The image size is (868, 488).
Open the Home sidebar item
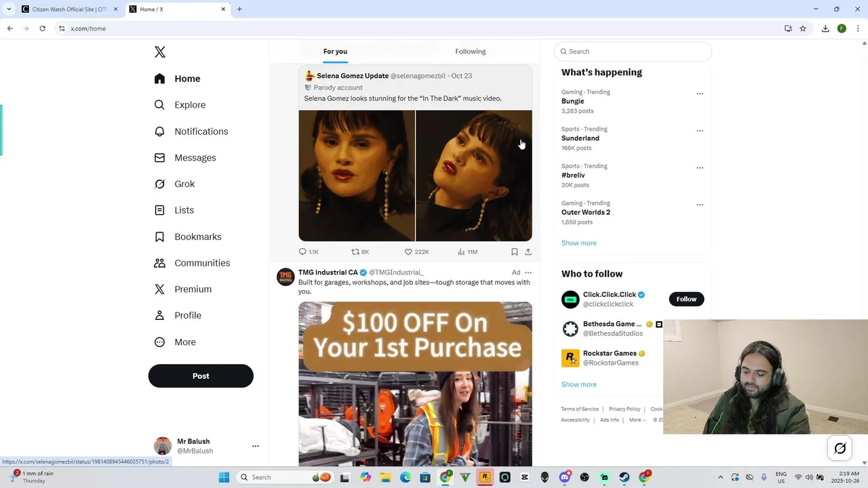(177, 79)
